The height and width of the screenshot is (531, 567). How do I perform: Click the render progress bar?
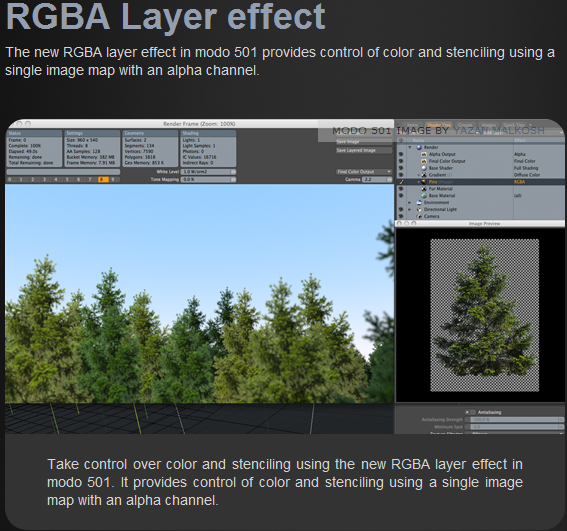point(63,172)
